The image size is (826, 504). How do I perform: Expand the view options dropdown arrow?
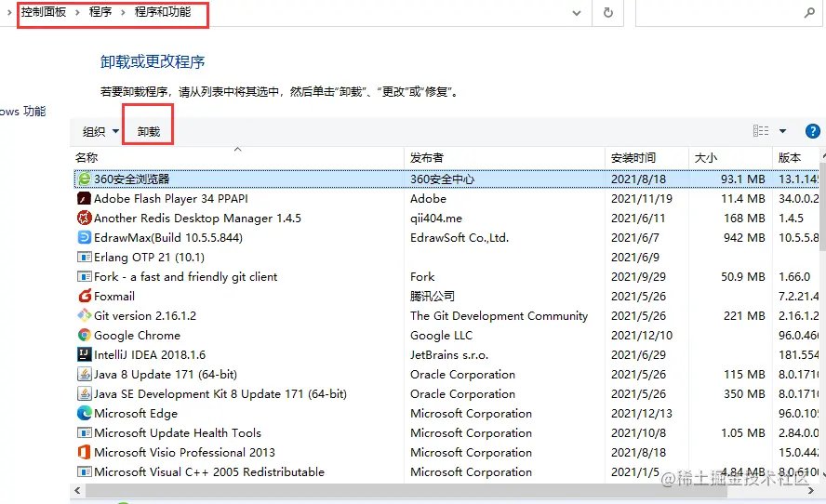tap(783, 131)
